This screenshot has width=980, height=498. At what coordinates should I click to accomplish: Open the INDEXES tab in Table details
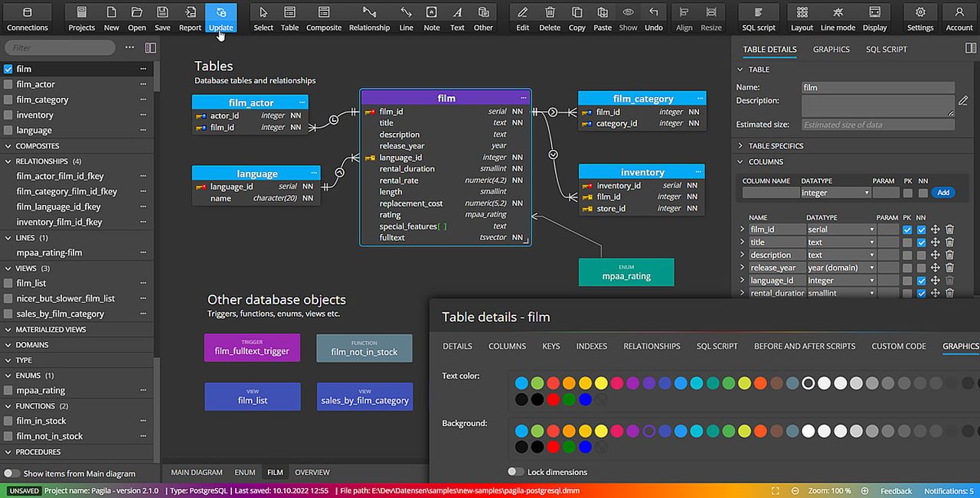point(591,346)
